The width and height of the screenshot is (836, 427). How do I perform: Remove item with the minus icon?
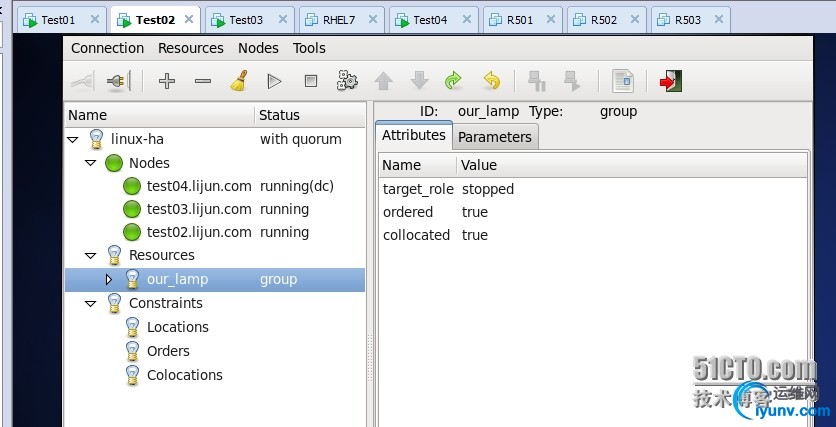203,81
